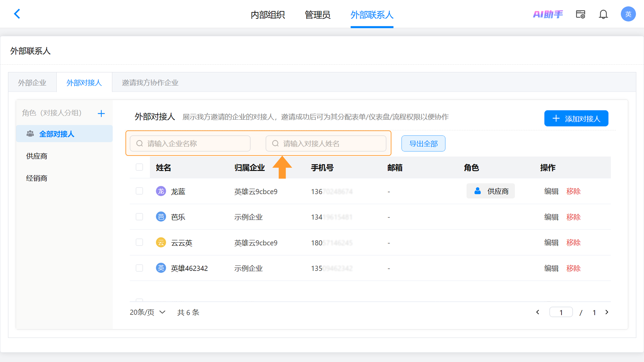Remove the 芭乐 contact
Viewport: 644px width, 362px height.
[x=573, y=217]
